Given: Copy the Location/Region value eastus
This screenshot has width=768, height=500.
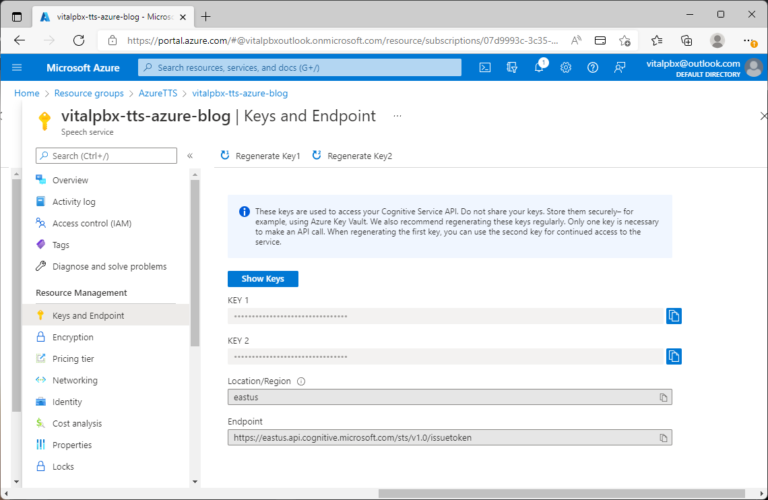Looking at the screenshot, I should point(663,397).
